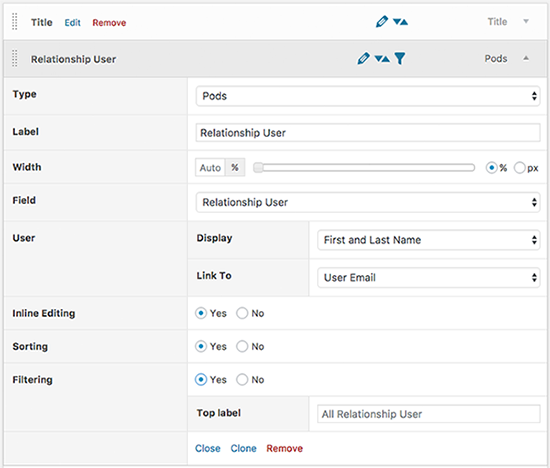
Task: Click the funnel filter icon
Action: 400,59
